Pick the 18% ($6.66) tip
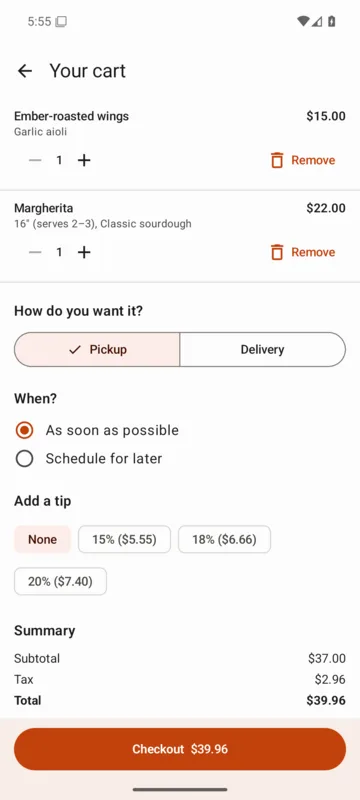The image size is (360, 800). [224, 539]
